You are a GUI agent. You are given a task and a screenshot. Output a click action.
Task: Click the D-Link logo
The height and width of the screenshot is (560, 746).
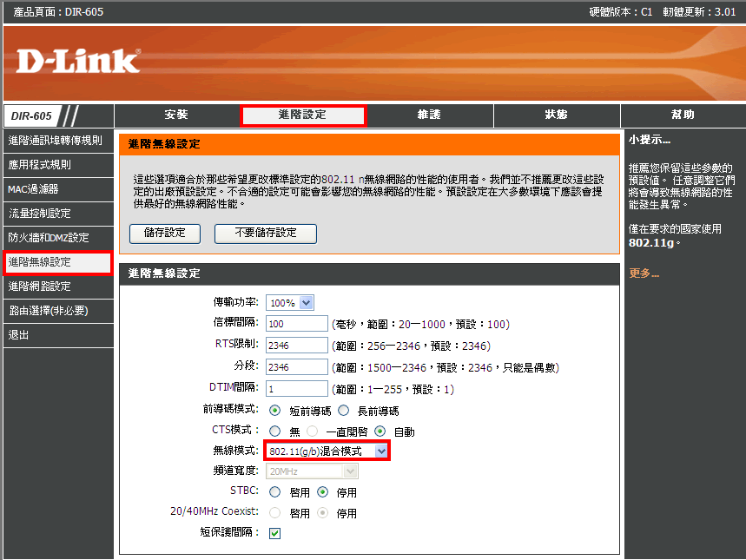[x=78, y=61]
